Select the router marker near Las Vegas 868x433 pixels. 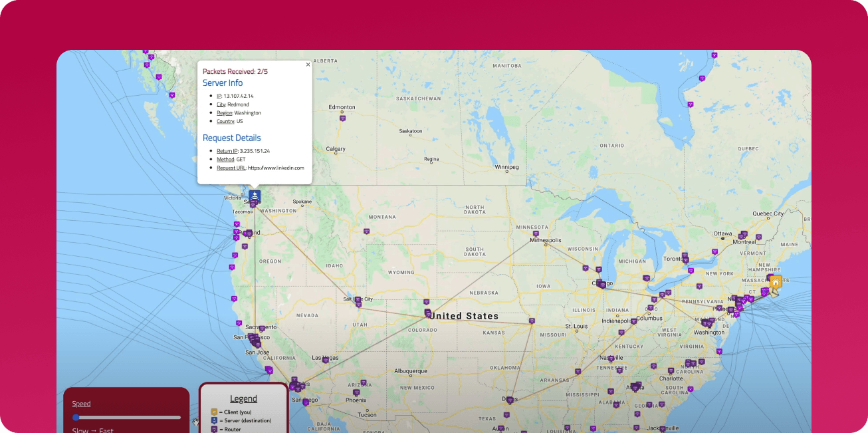[325, 360]
